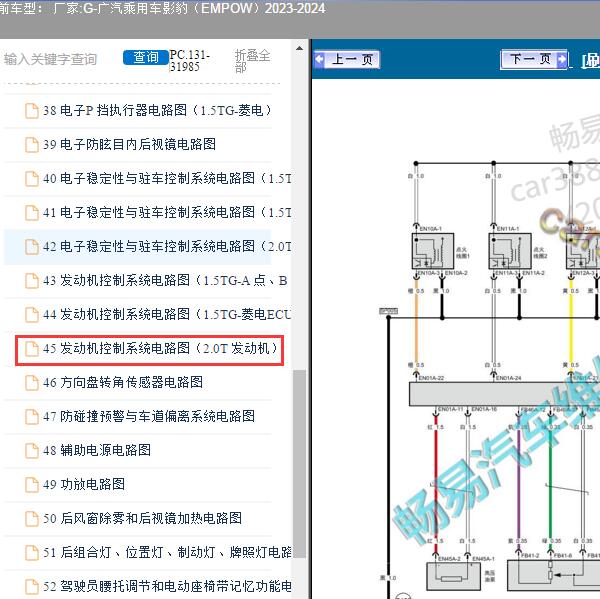The width and height of the screenshot is (600, 599).
Task: Open 49 功放电路图
Action: point(84,485)
